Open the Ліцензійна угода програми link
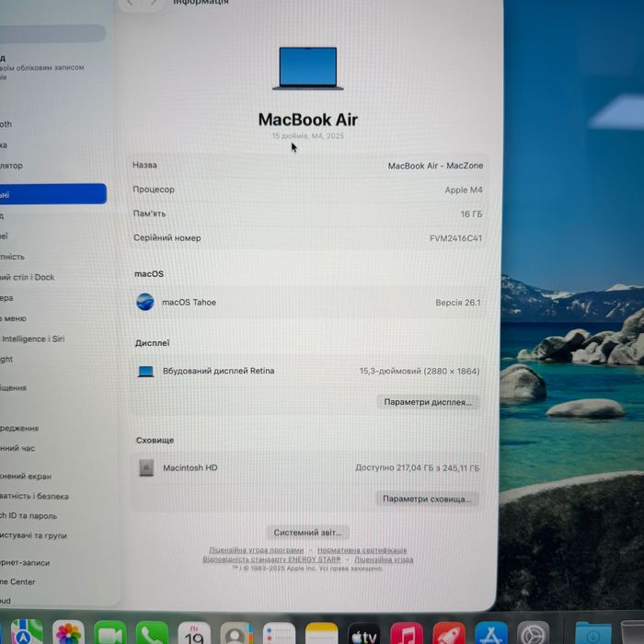 (257, 550)
